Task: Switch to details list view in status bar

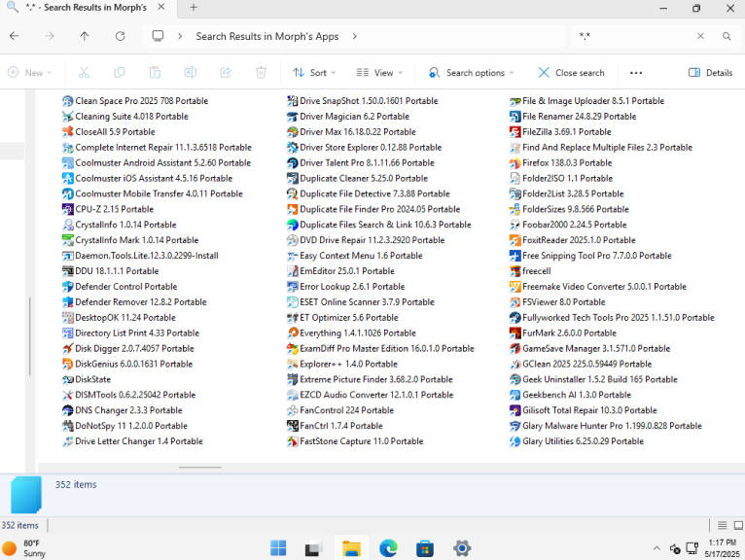Action: (723, 525)
